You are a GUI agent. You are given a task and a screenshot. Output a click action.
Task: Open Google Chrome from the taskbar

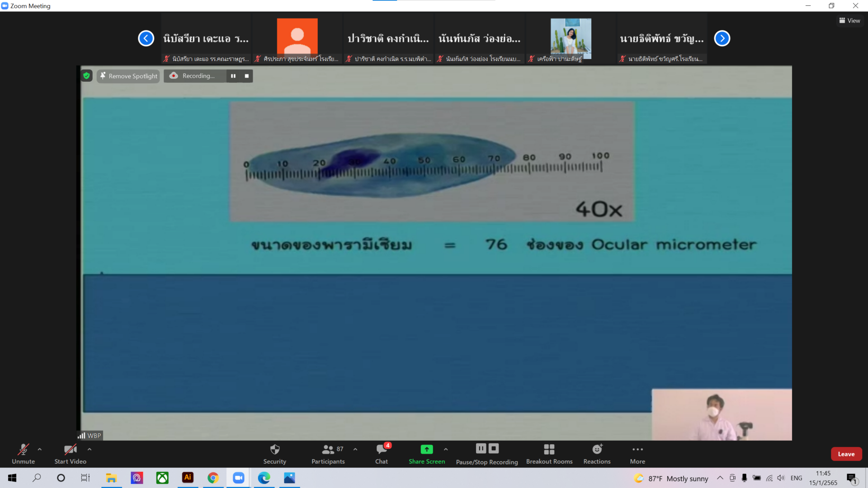(213, 478)
